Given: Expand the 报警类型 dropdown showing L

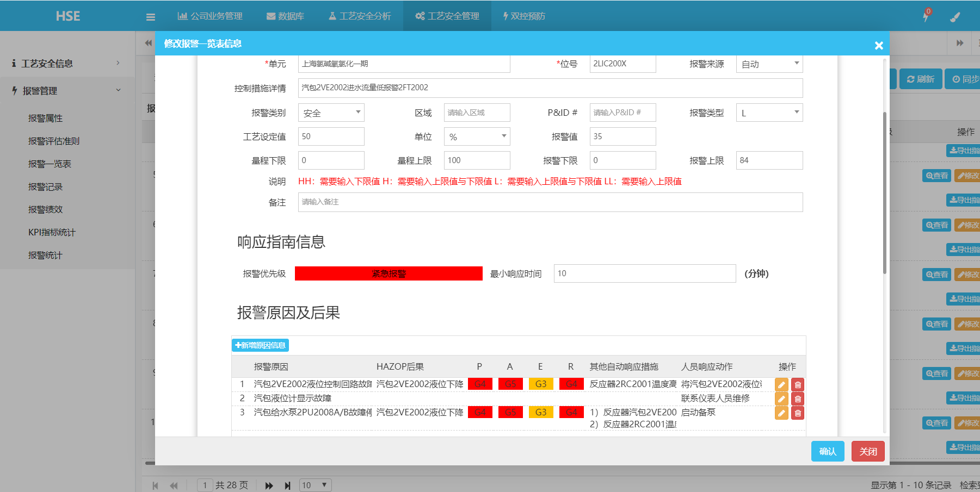Looking at the screenshot, I should [769, 113].
